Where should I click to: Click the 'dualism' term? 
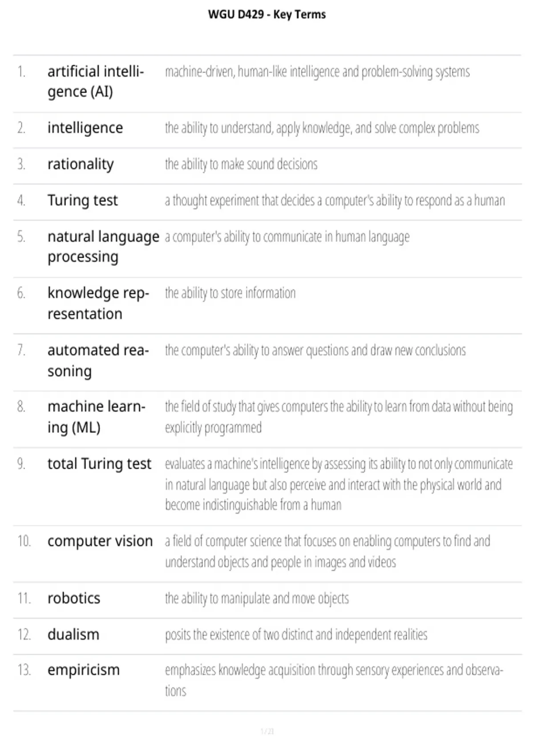coord(73,635)
